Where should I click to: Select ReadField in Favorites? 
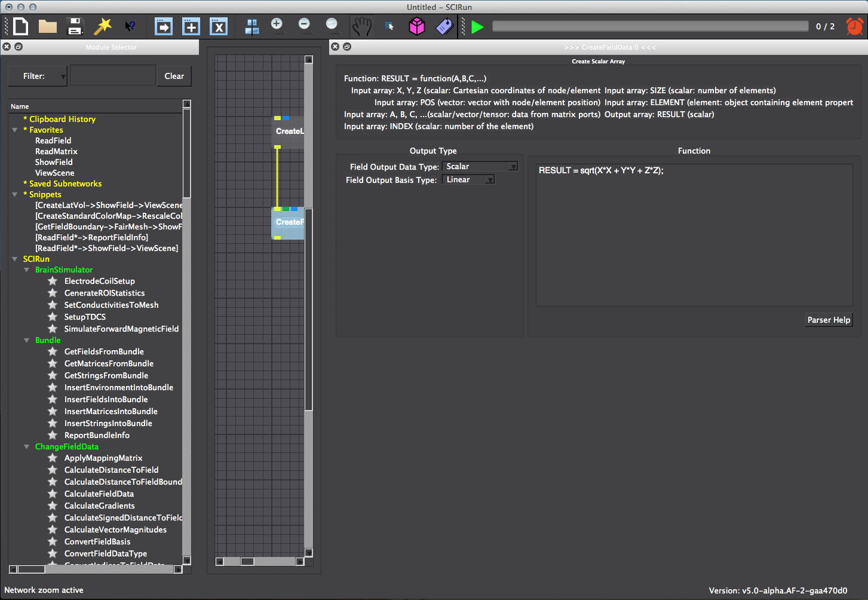click(53, 140)
